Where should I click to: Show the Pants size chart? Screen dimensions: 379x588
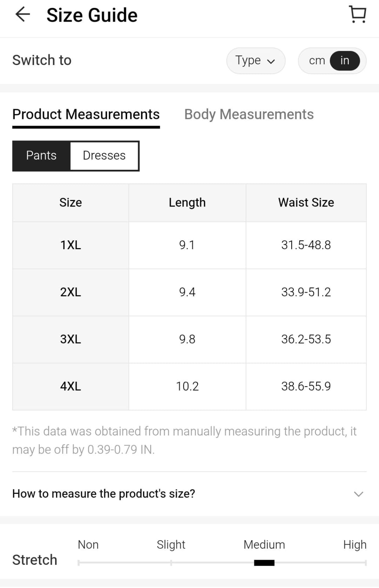pyautogui.click(x=41, y=155)
